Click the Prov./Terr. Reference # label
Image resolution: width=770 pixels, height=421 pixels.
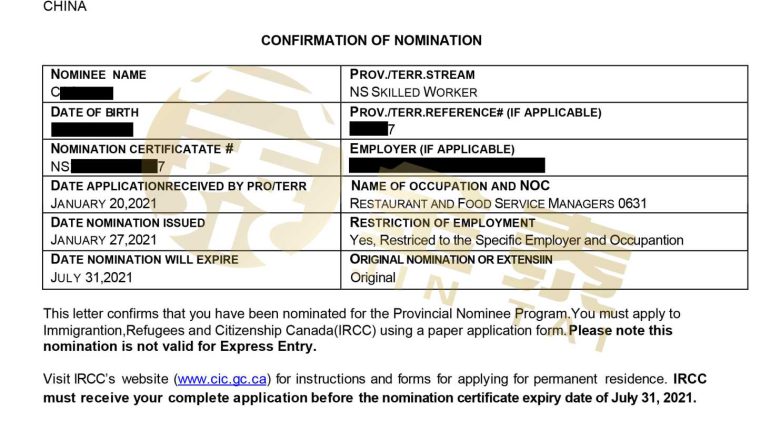click(x=475, y=112)
